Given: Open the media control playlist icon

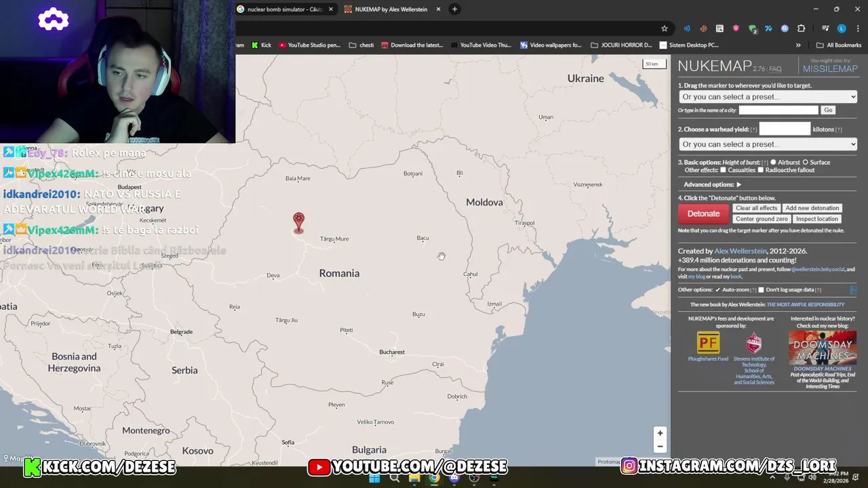Looking at the screenshot, I should 825,28.
